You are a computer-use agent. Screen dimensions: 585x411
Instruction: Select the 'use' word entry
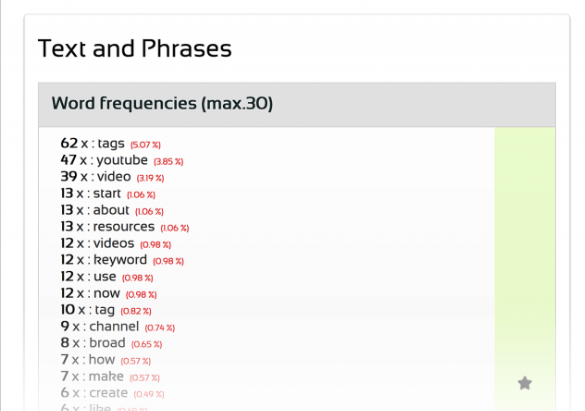[107, 277]
